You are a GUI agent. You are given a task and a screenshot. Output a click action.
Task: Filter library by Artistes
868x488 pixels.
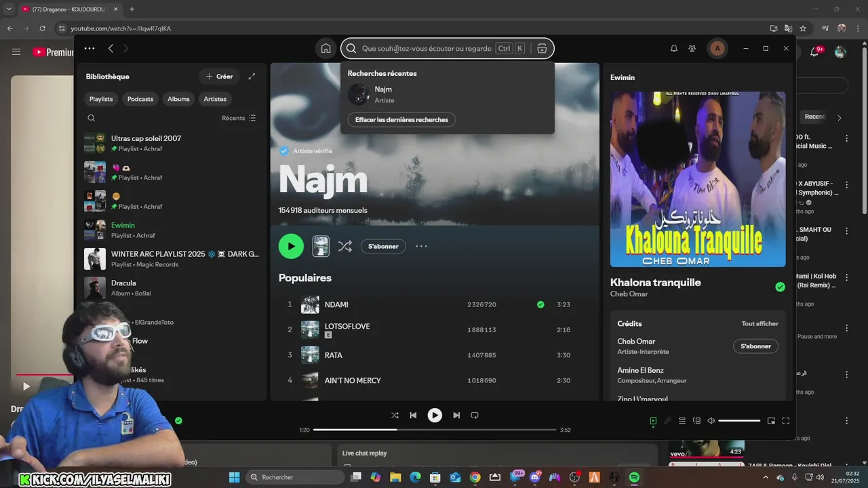[x=215, y=99]
